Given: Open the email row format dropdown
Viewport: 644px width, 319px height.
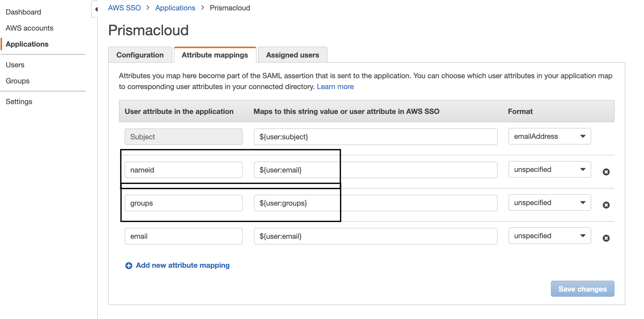Looking at the screenshot, I should click(x=549, y=236).
